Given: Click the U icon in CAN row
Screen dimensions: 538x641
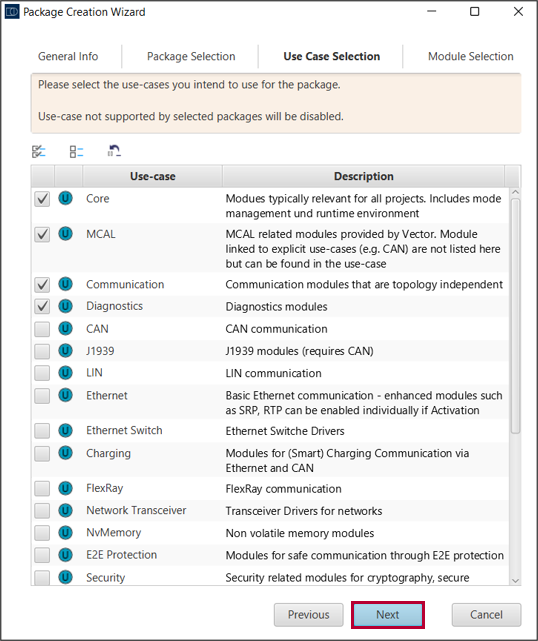Looking at the screenshot, I should click(65, 328).
